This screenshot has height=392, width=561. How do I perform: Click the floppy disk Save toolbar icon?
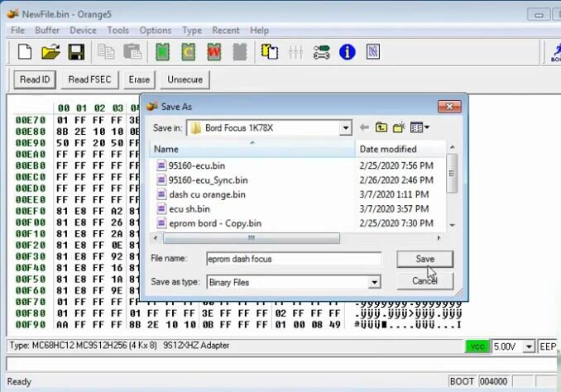[x=76, y=52]
